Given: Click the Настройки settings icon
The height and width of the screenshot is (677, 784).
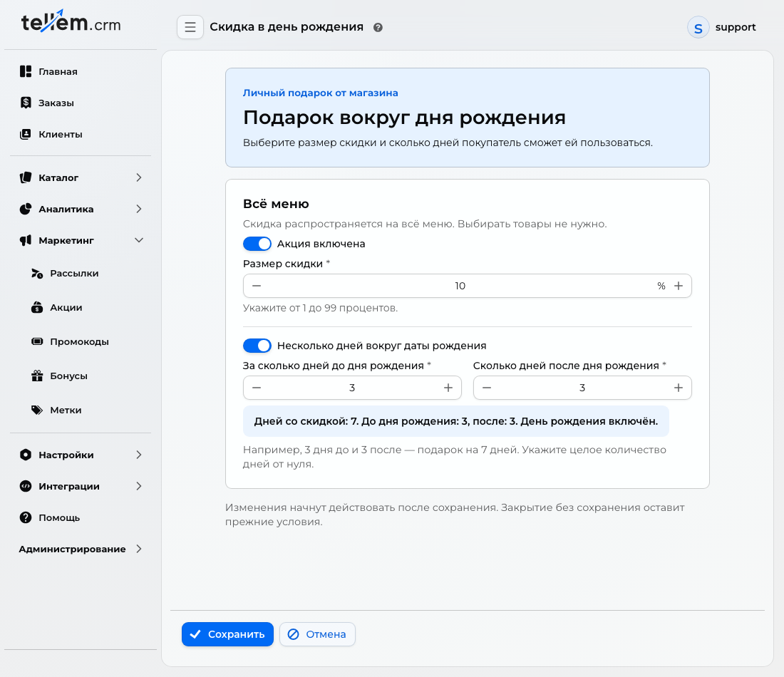Looking at the screenshot, I should point(26,455).
